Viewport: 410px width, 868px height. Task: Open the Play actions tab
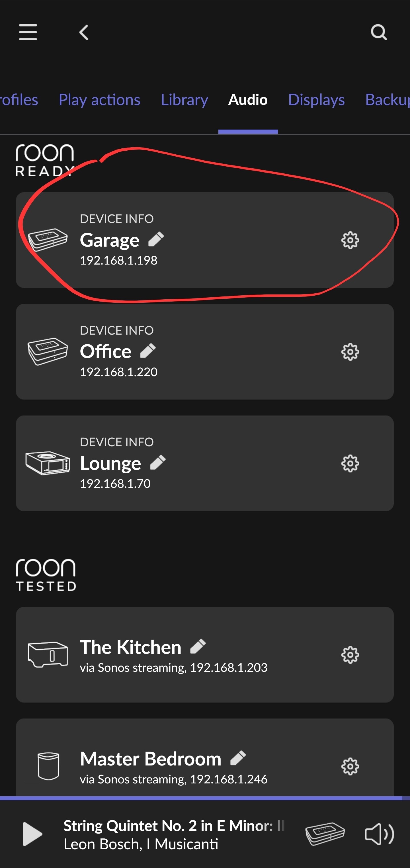99,100
